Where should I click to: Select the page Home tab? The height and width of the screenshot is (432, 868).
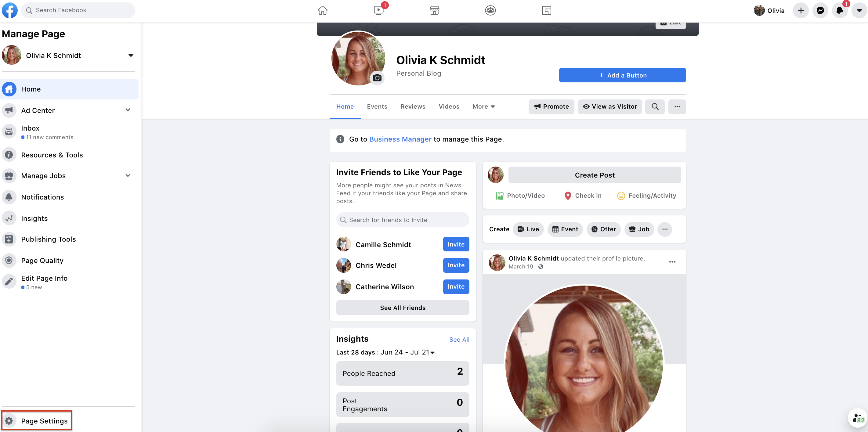coord(345,106)
